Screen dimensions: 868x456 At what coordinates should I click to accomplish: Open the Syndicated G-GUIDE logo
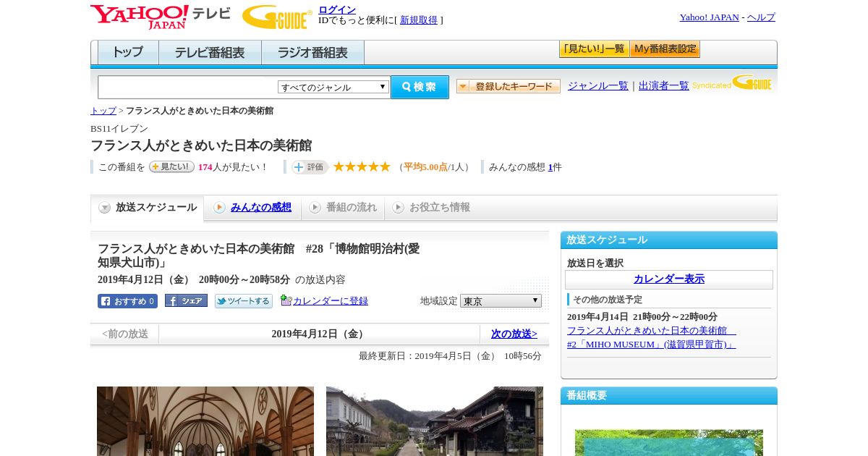tap(732, 83)
